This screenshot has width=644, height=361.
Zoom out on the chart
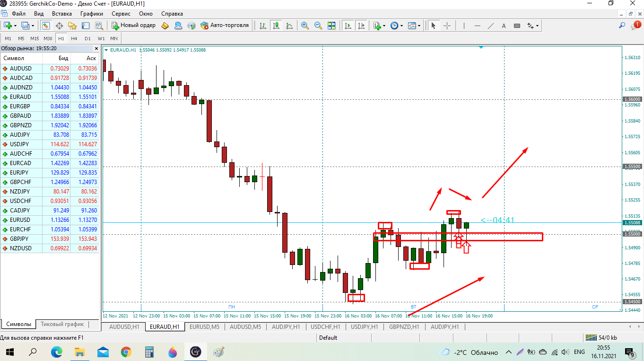pos(318,25)
